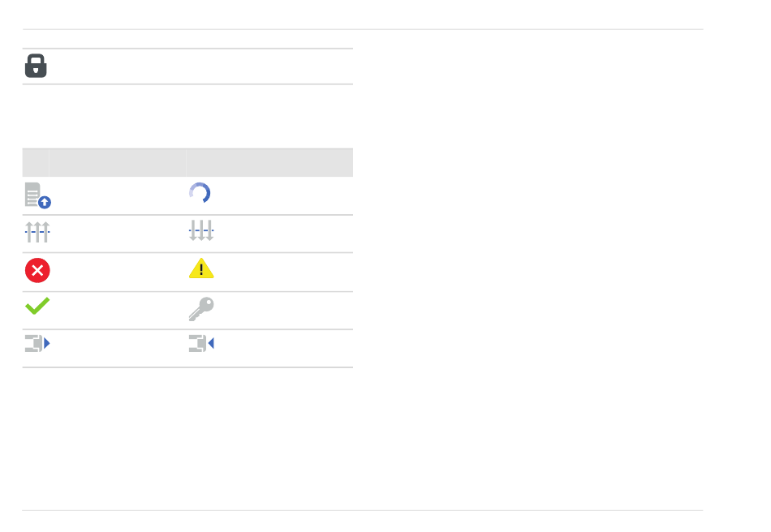Viewport: 771px width, 532px height.
Task: Select the three downward arrows icon
Action: [x=201, y=230]
